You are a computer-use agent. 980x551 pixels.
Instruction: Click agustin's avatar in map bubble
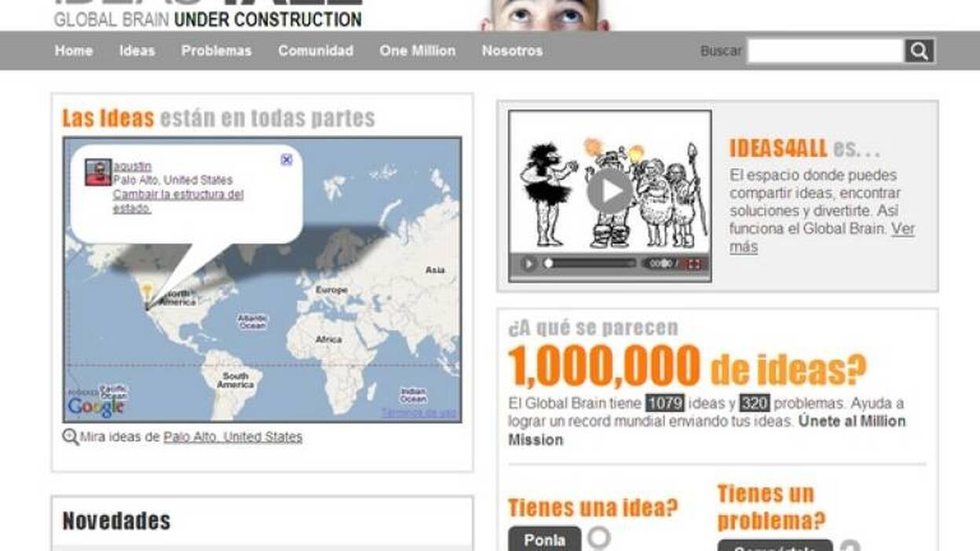coord(98,173)
